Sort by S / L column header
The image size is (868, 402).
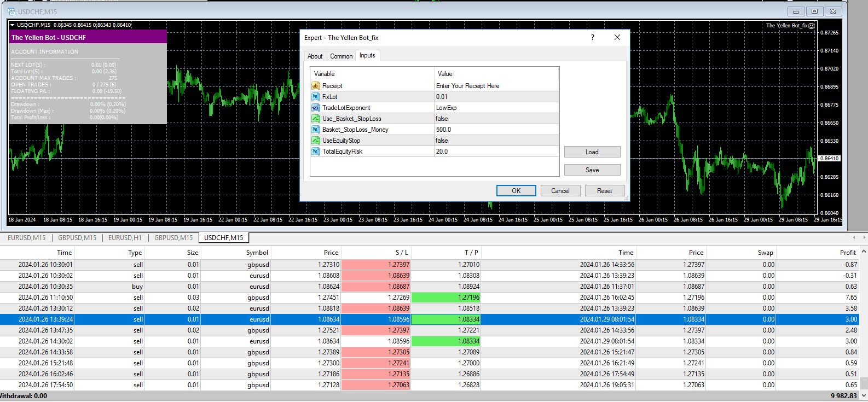[376, 253]
